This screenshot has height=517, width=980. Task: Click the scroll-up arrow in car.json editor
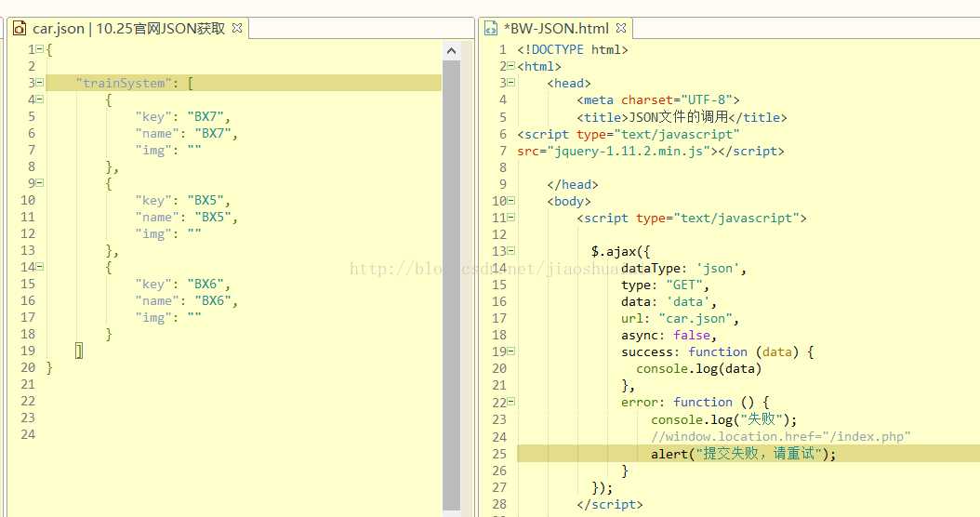tap(451, 51)
